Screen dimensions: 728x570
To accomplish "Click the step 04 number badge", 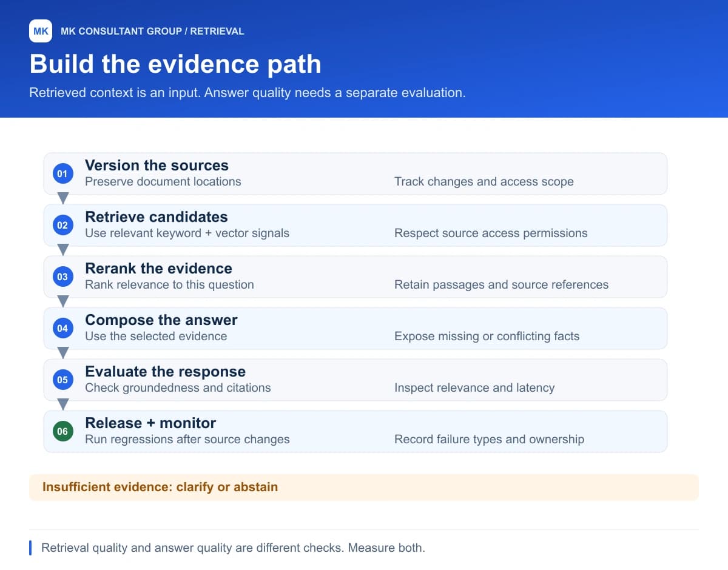I will pos(62,328).
